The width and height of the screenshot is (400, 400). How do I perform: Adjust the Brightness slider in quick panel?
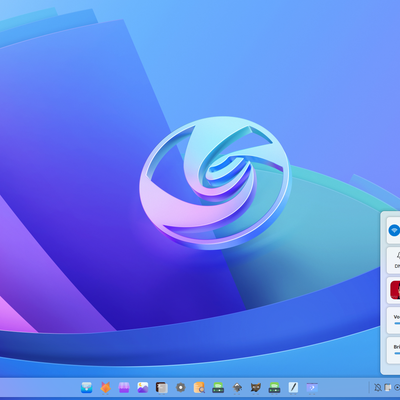[x=397, y=353]
